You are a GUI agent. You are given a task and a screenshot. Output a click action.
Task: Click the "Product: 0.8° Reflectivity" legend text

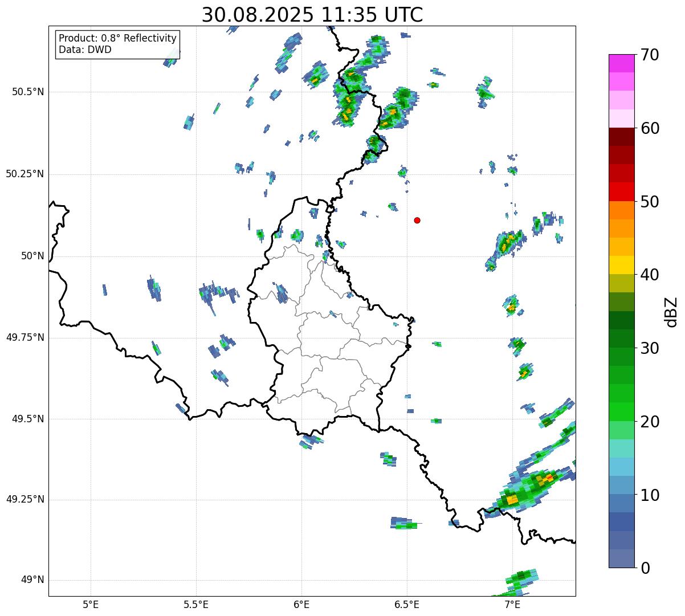[x=117, y=38]
